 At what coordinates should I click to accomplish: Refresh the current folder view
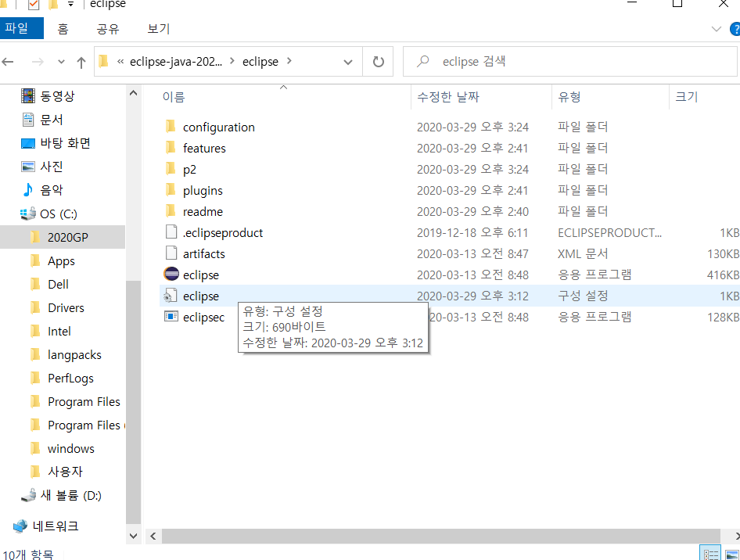[378, 62]
